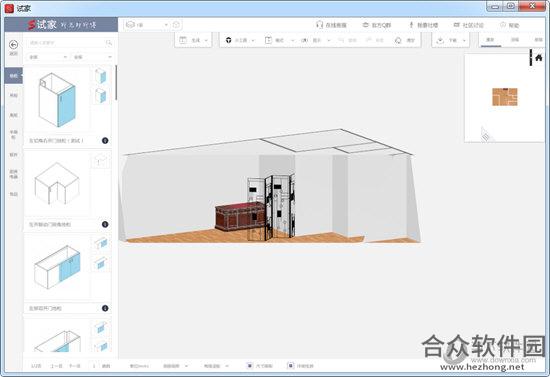This screenshot has height=377, width=550.
Task: Click the help question icon in top bar
Action: (x=503, y=25)
